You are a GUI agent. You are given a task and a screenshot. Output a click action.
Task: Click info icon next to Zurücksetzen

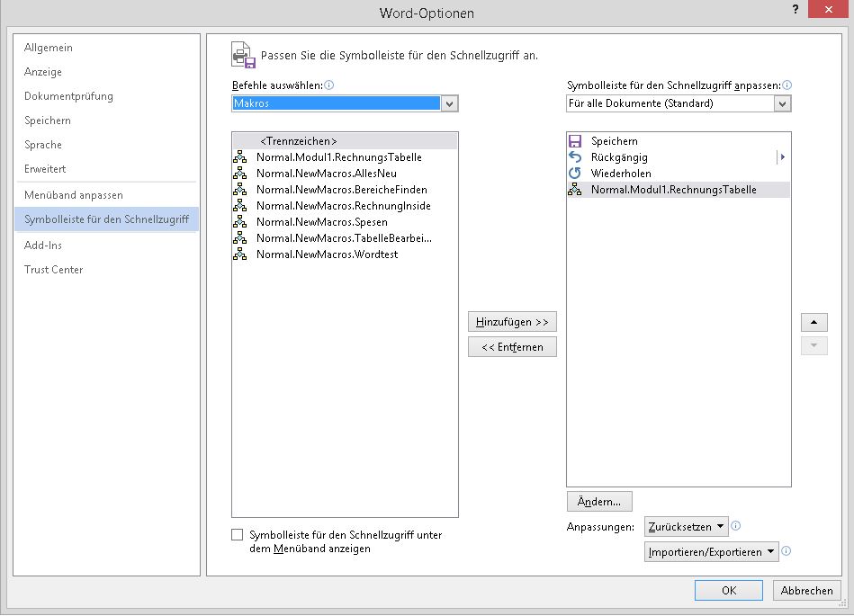(x=736, y=526)
